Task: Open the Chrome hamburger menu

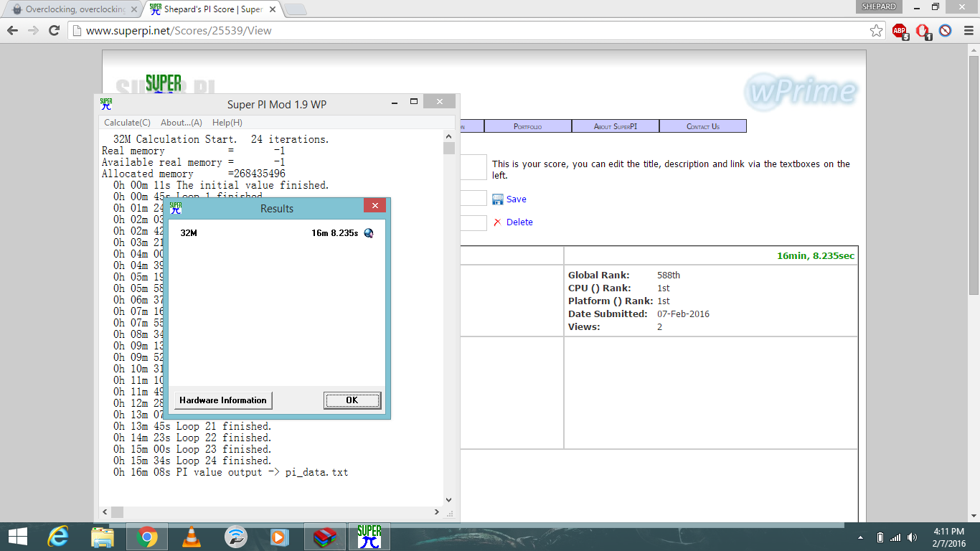Action: 967,31
